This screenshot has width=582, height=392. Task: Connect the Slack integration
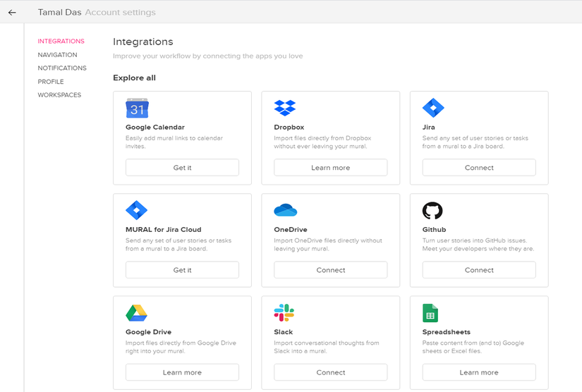coord(331,372)
